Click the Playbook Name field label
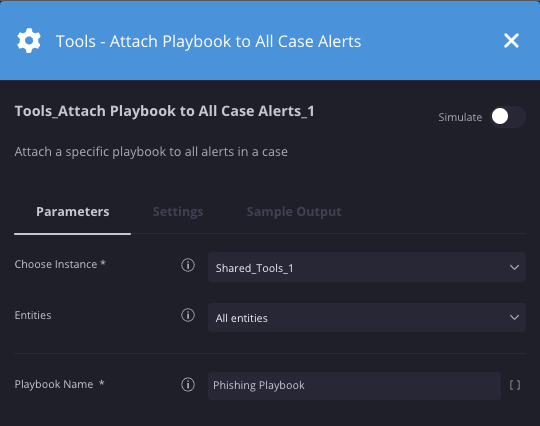Image resolution: width=540 pixels, height=426 pixels. tap(59, 384)
